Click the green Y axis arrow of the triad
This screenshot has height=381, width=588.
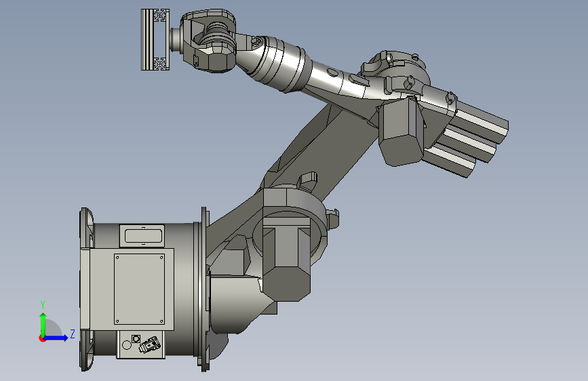[x=43, y=324]
